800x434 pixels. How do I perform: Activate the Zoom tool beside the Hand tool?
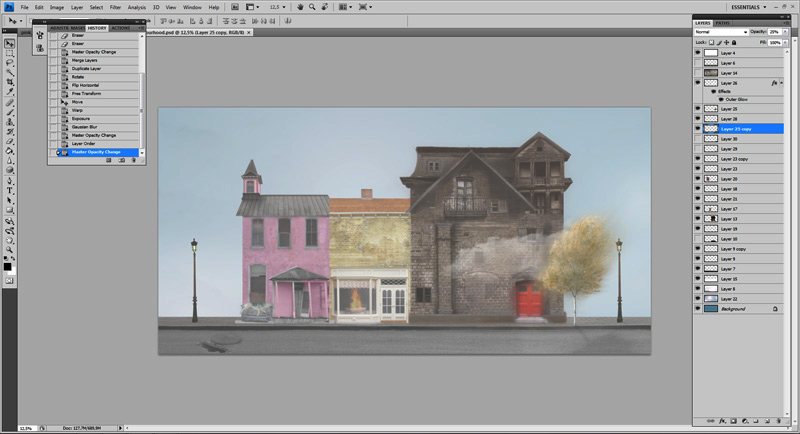[x=314, y=7]
